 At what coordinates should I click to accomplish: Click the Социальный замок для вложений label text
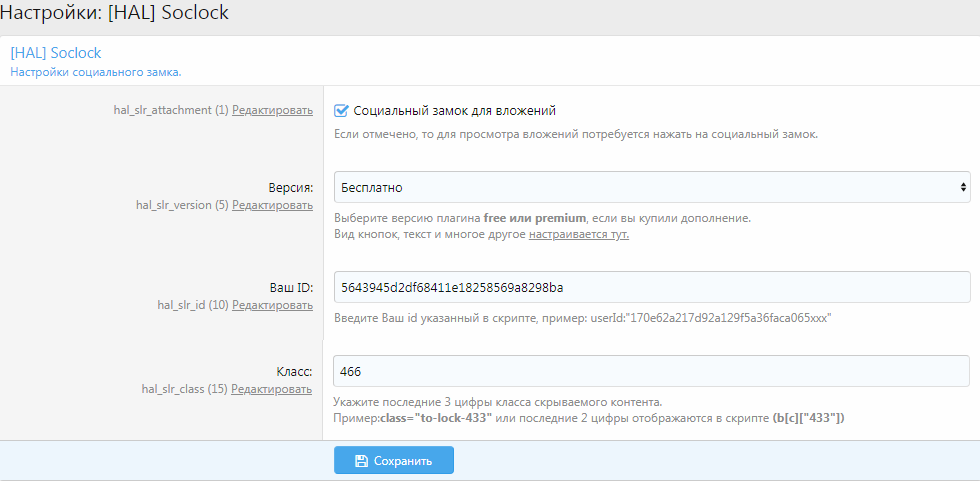pyautogui.click(x=454, y=111)
